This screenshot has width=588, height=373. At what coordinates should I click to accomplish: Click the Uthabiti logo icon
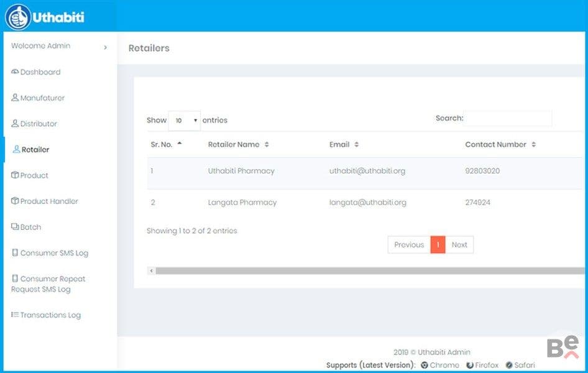17,17
